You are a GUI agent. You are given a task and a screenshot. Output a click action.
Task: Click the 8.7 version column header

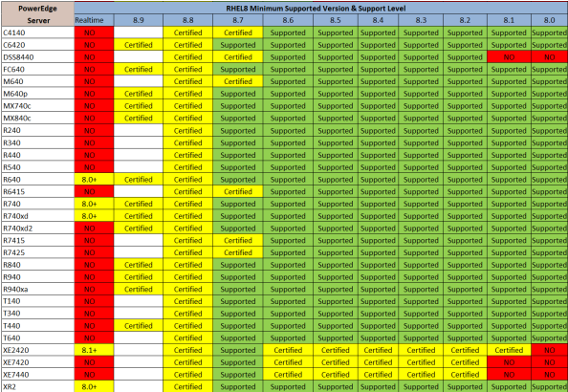pyautogui.click(x=238, y=20)
